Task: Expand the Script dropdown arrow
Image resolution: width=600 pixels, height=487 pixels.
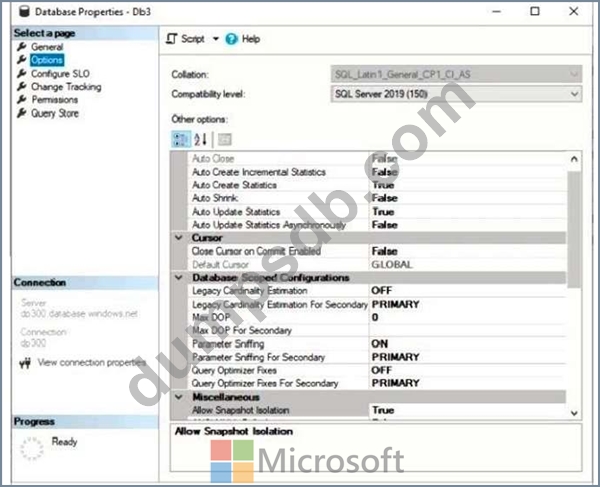Action: click(x=214, y=39)
